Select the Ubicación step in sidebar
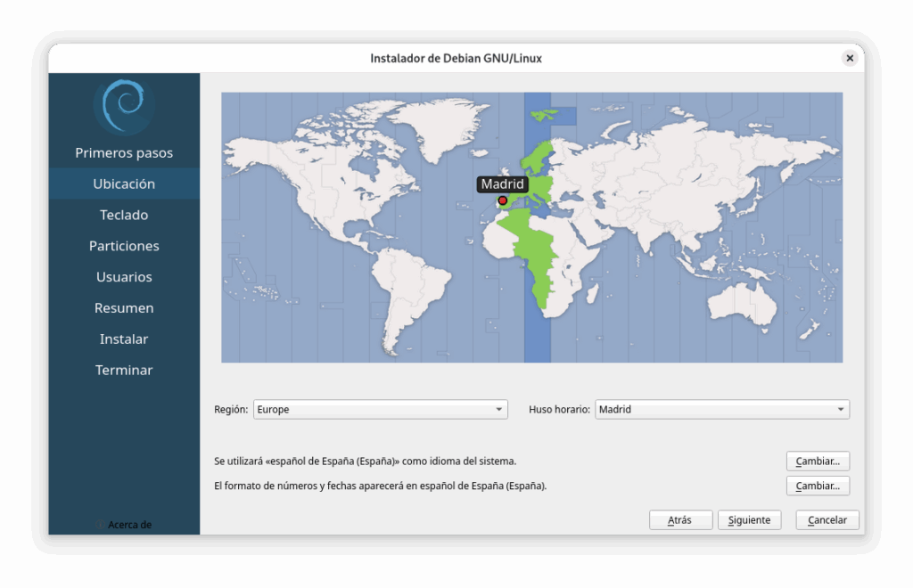Image resolution: width=913 pixels, height=588 pixels. [x=124, y=184]
